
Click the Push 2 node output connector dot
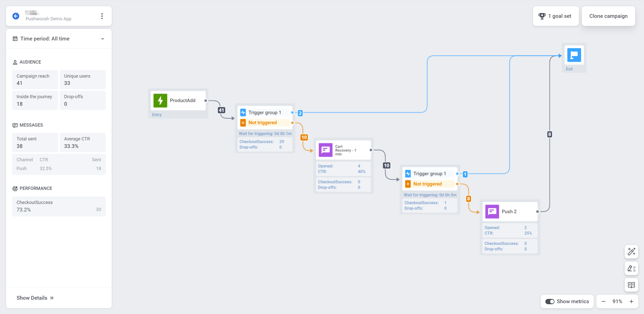pyautogui.click(x=537, y=212)
